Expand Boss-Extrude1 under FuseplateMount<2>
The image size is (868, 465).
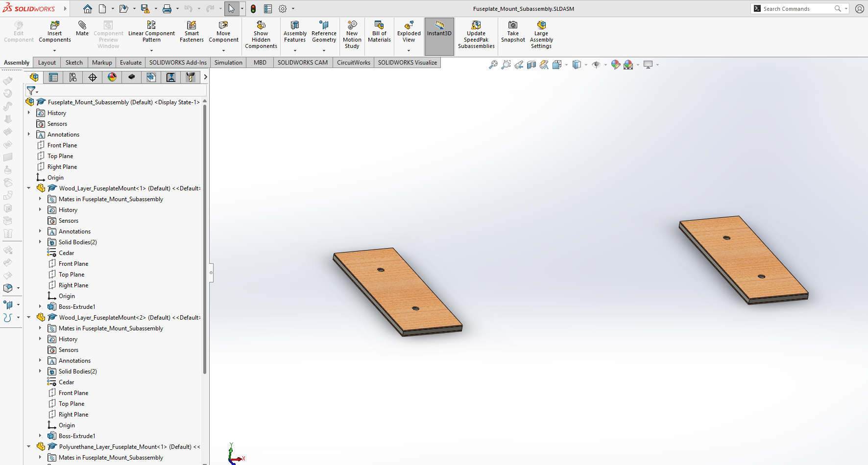click(x=40, y=436)
